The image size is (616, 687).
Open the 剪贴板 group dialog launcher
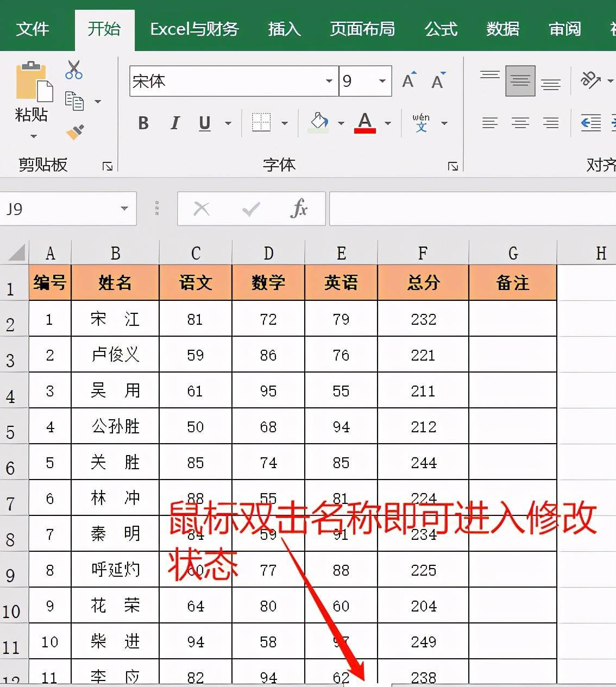(x=108, y=166)
